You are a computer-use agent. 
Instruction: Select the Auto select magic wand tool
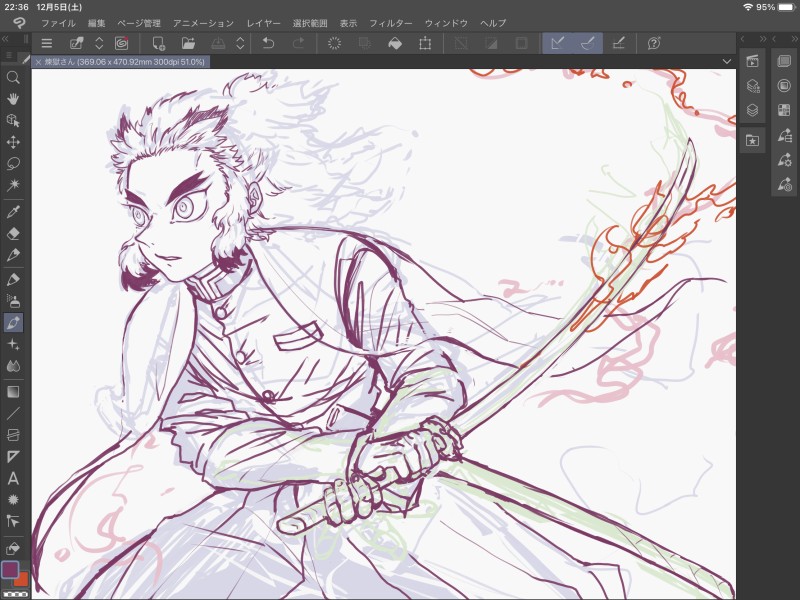pos(13,185)
